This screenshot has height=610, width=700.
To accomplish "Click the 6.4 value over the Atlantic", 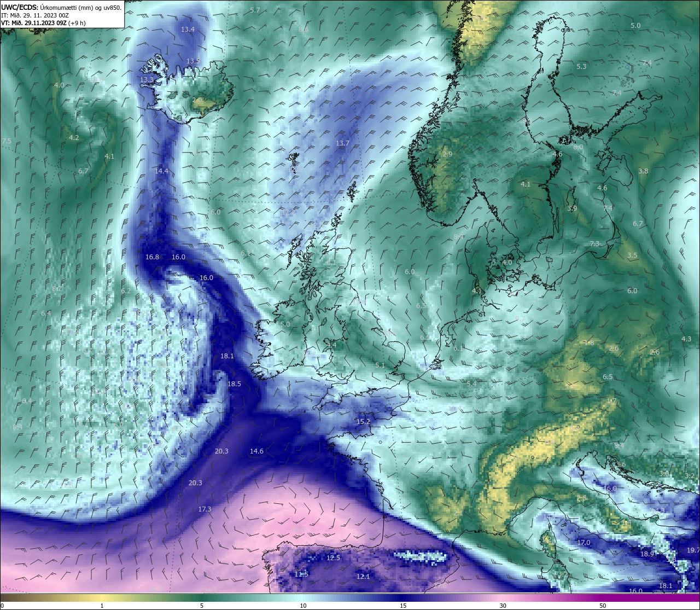I will pyautogui.click(x=46, y=313).
